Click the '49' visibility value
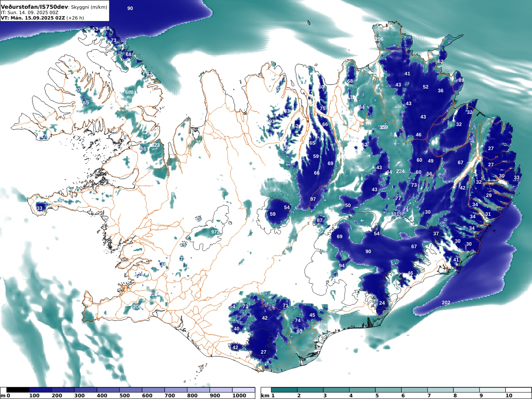This screenshot has height=399, width=532. coord(431,161)
